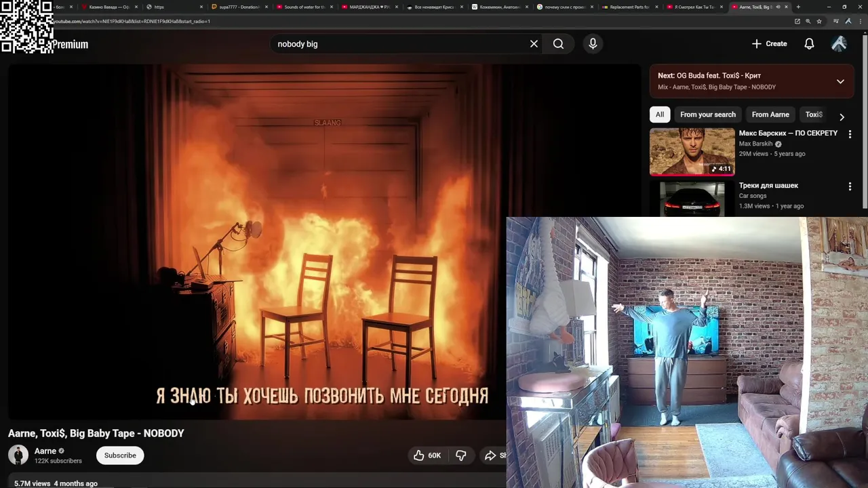Open the Aarne channel name link

pyautogui.click(x=45, y=451)
